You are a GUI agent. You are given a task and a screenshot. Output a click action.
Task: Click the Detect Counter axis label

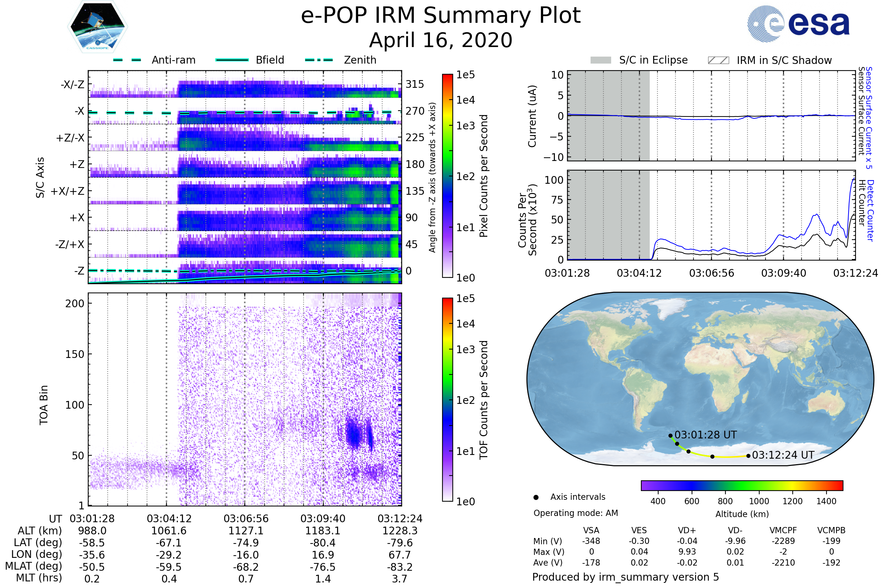tap(871, 211)
